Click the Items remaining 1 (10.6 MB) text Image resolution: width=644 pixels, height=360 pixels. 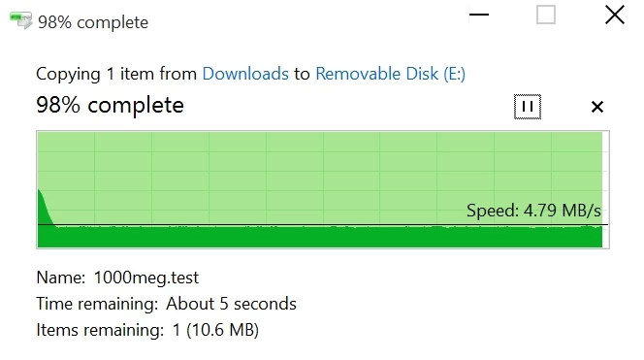(147, 330)
